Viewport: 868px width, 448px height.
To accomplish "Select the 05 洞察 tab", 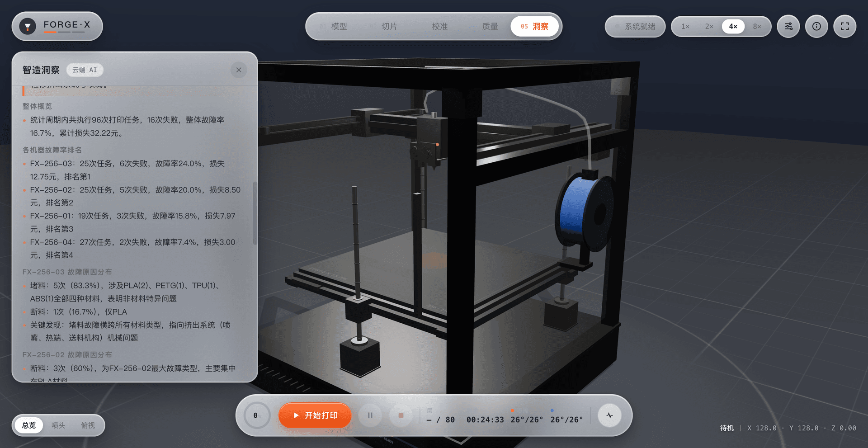I will [534, 26].
